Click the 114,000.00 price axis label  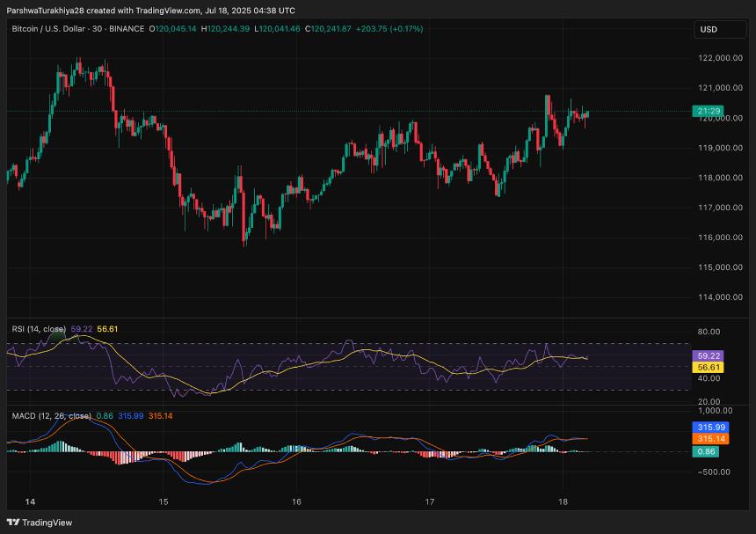[720, 297]
